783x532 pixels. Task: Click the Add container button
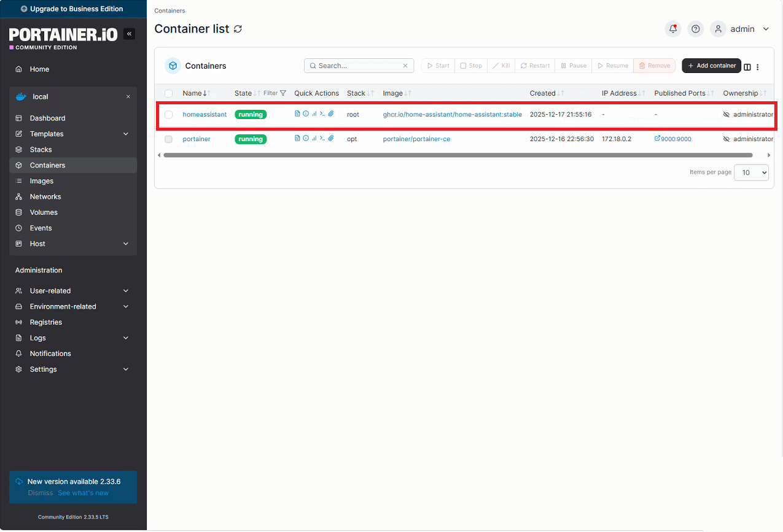[711, 66]
